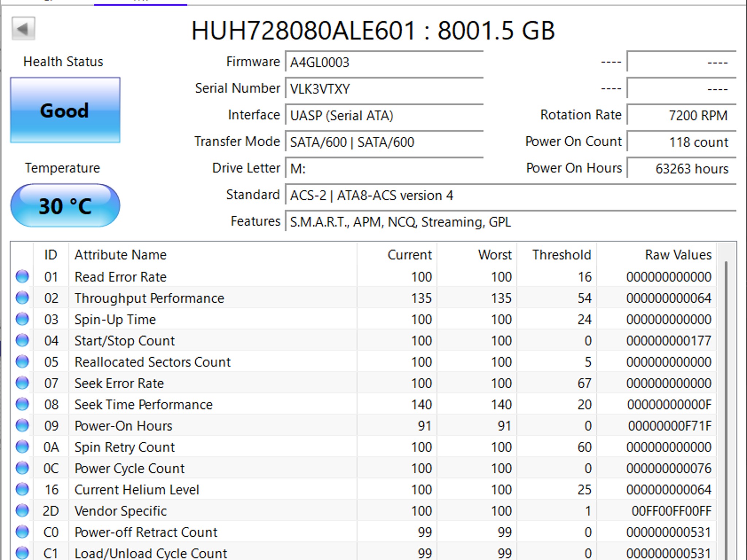Click the Worst column header

477,255
